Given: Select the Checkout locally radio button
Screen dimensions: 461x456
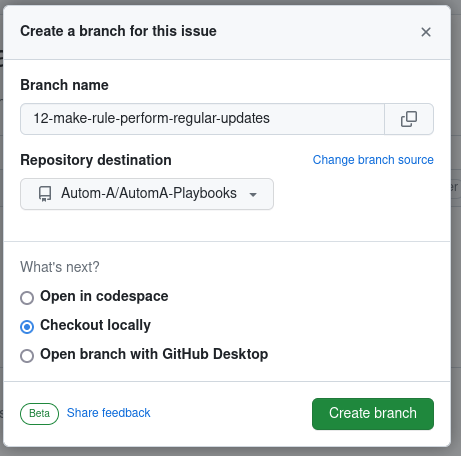Looking at the screenshot, I should tap(27, 327).
